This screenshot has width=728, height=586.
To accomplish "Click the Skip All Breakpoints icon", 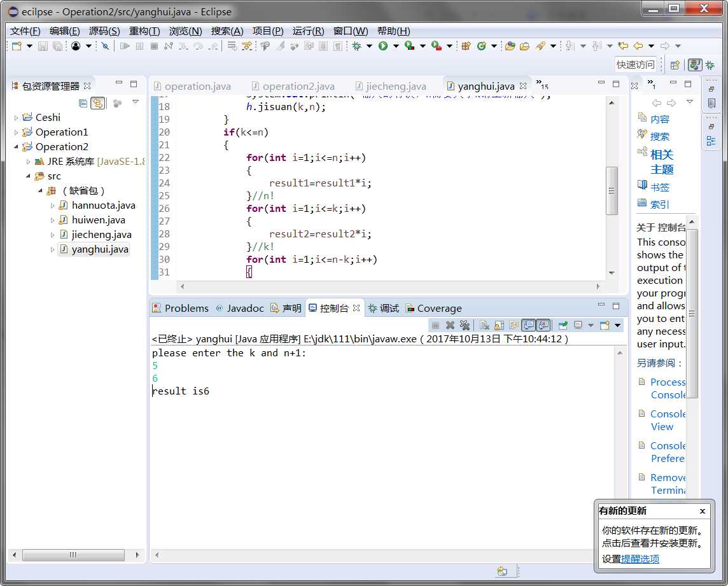I will point(106,46).
